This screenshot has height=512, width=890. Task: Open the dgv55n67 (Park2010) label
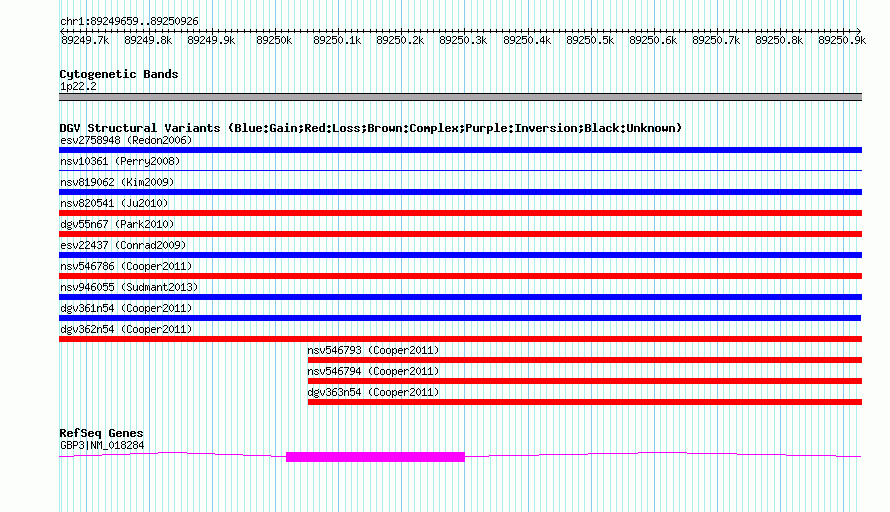click(x=117, y=224)
